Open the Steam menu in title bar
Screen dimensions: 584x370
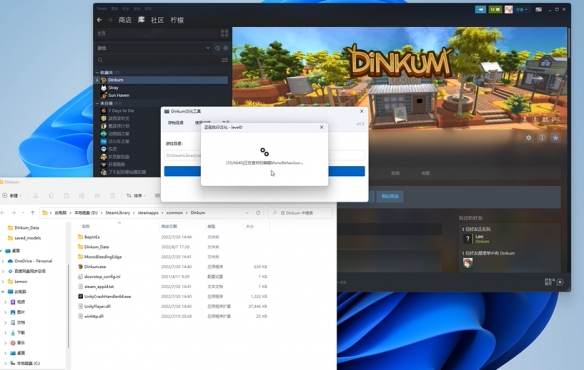(x=101, y=9)
